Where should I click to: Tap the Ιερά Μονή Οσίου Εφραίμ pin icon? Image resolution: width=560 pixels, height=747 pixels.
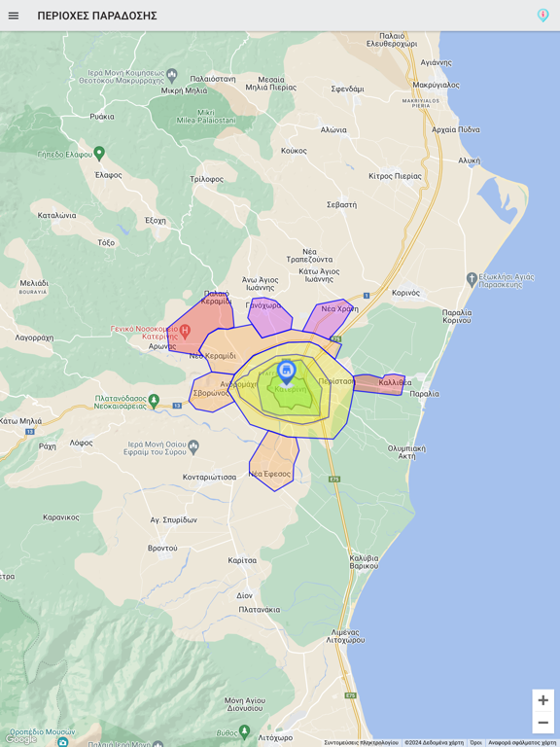tap(192, 446)
